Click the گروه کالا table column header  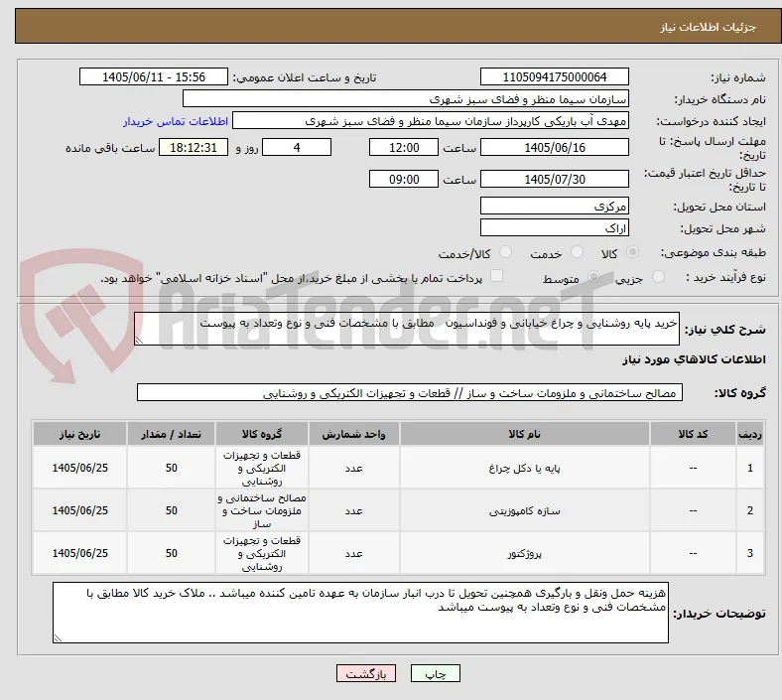[x=262, y=434]
